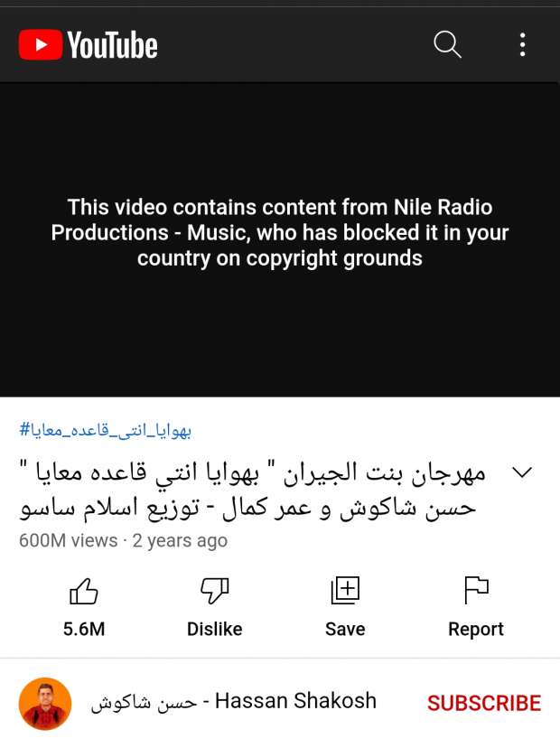Image resolution: width=560 pixels, height=748 pixels.
Task: Click the red YouTube play logo
Action: (x=41, y=45)
